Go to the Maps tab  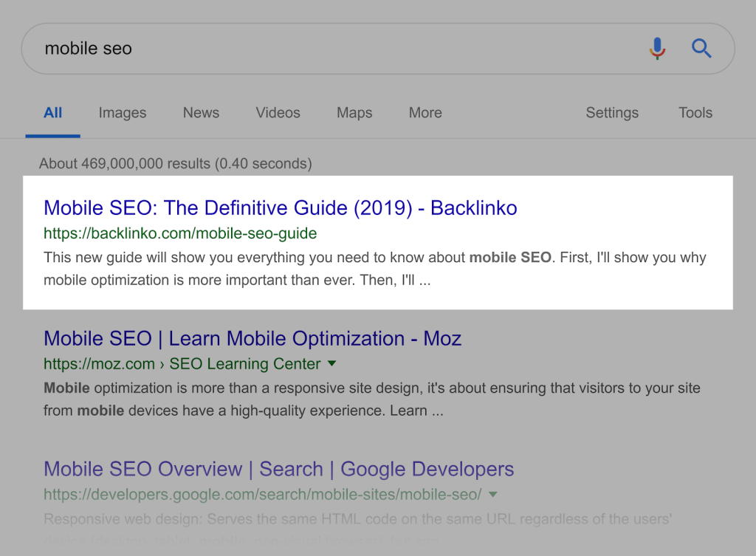point(354,113)
